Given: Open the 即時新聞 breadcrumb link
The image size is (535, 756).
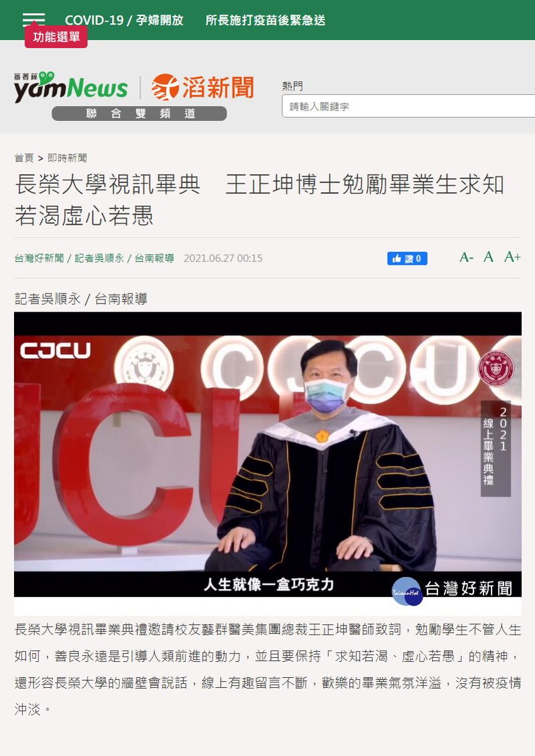Looking at the screenshot, I should [68, 158].
